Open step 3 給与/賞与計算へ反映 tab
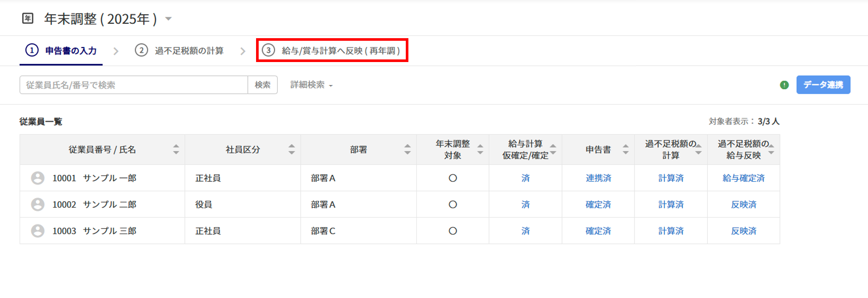Viewport: 868px width, 298px height. [x=332, y=51]
